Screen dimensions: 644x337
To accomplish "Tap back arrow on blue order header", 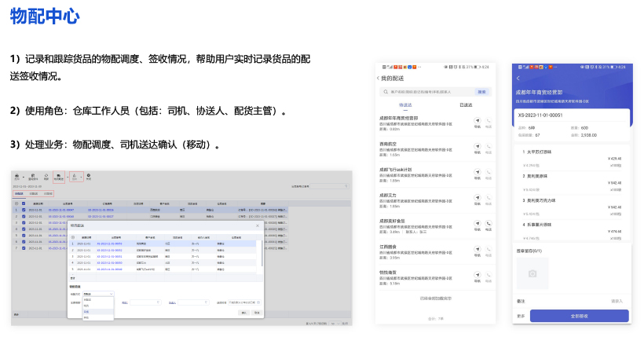I will pyautogui.click(x=518, y=78).
